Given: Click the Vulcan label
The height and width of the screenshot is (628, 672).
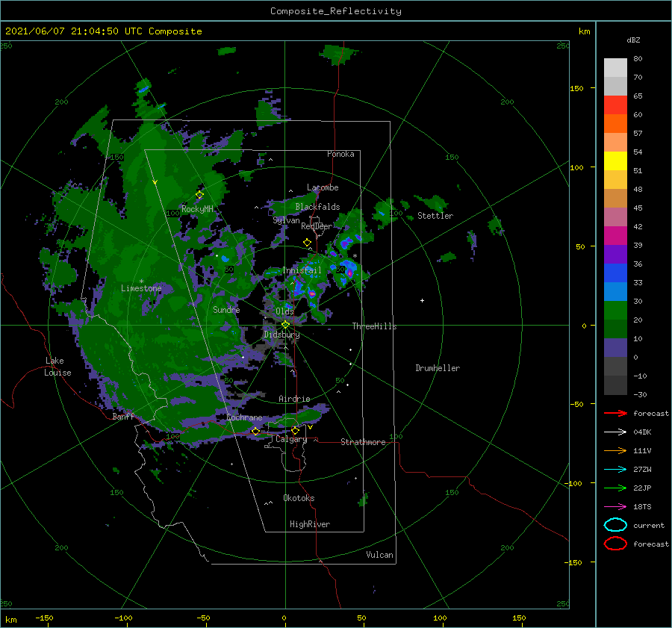Looking at the screenshot, I should 379,555.
